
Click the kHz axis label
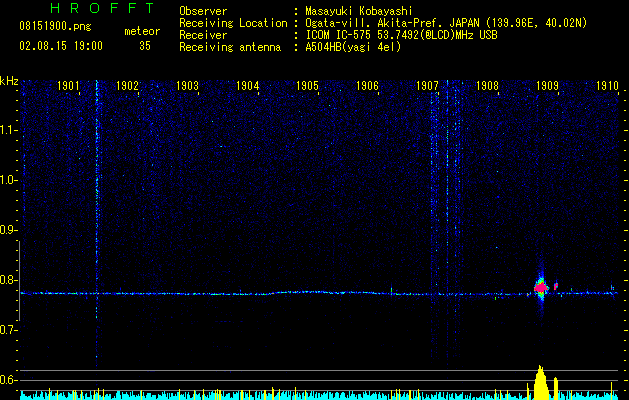click(x=9, y=81)
